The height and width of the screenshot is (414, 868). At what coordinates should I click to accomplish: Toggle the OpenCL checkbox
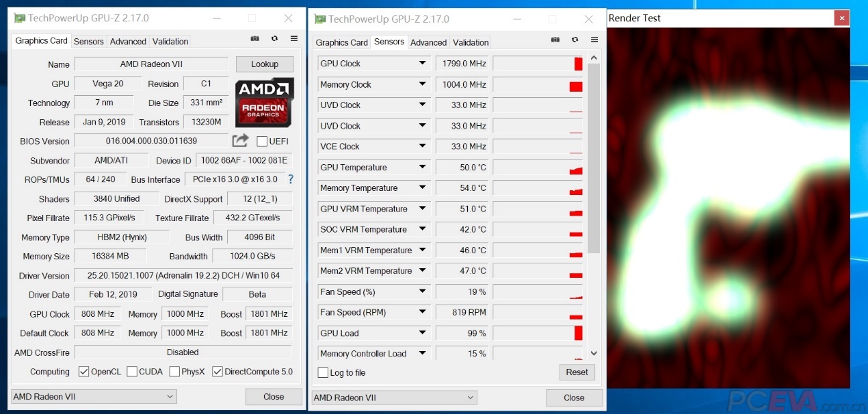tap(83, 372)
